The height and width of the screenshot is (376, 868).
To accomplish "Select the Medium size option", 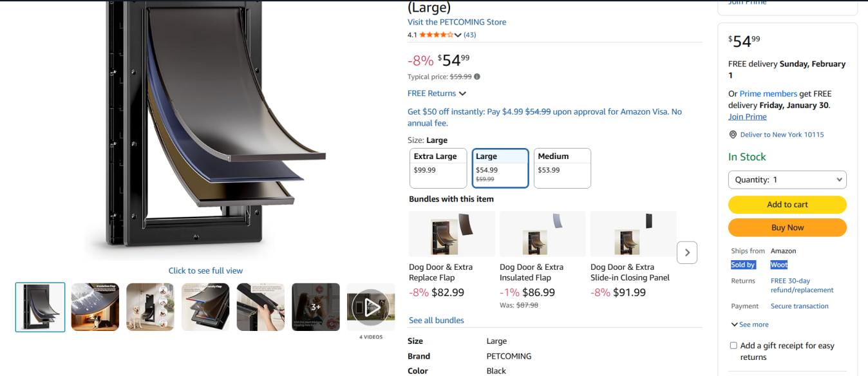I will tap(562, 168).
